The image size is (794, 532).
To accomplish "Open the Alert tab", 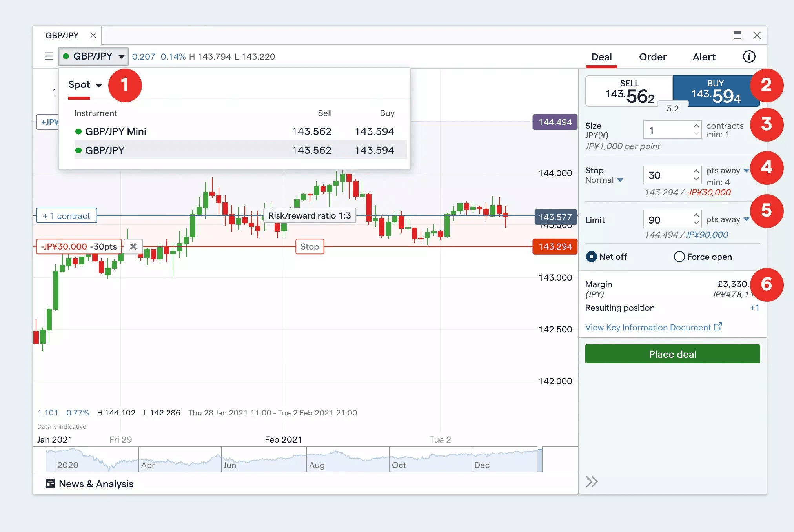I will click(704, 57).
